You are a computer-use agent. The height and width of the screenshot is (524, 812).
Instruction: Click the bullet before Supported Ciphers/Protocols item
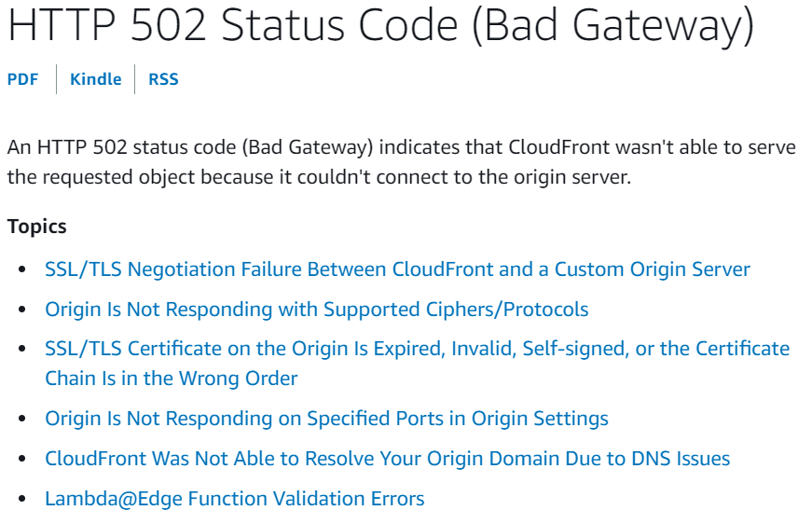[x=23, y=310]
